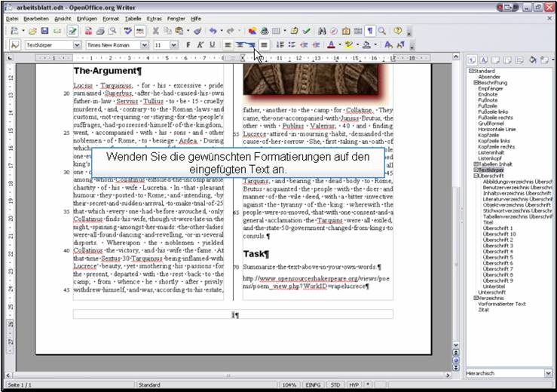Open a file with the folder icon
Image resolution: width=557 pixels, height=392 pixels.
(x=33, y=31)
